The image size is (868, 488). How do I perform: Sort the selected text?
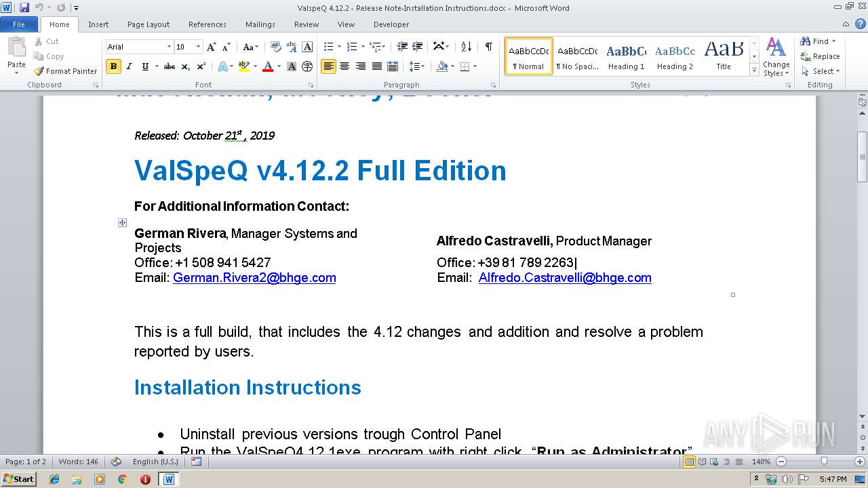(466, 47)
